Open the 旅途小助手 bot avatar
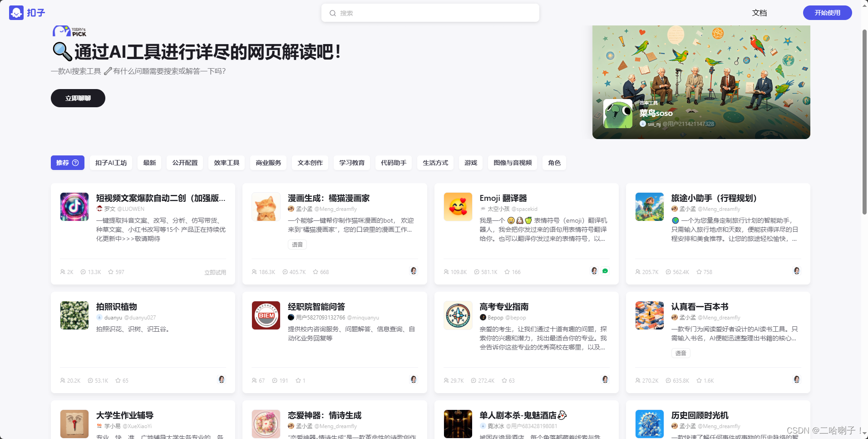The image size is (868, 439). [650, 207]
